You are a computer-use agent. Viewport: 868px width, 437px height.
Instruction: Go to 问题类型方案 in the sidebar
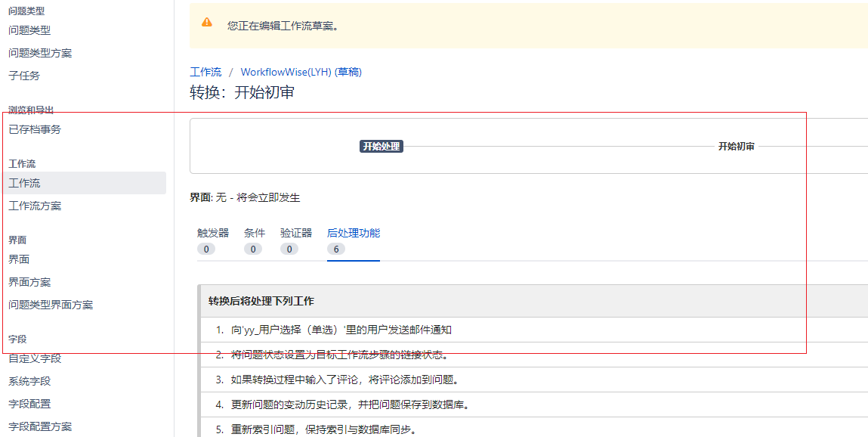pyautogui.click(x=40, y=53)
